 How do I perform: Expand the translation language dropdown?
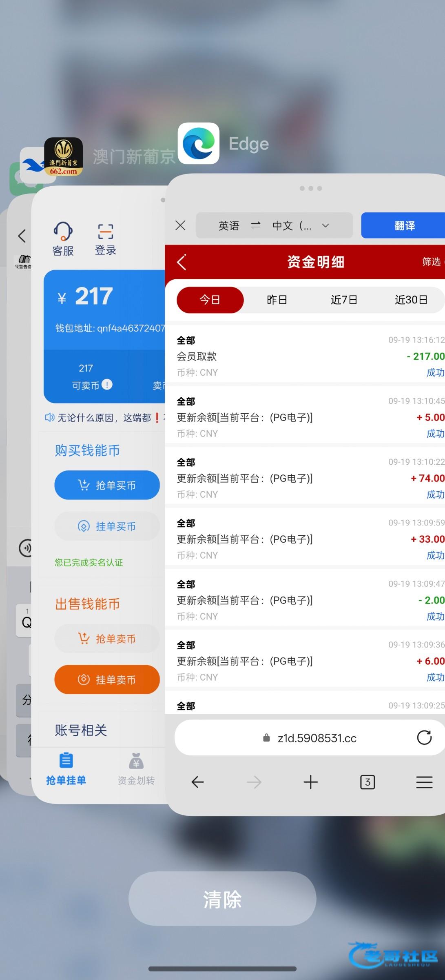click(x=325, y=225)
